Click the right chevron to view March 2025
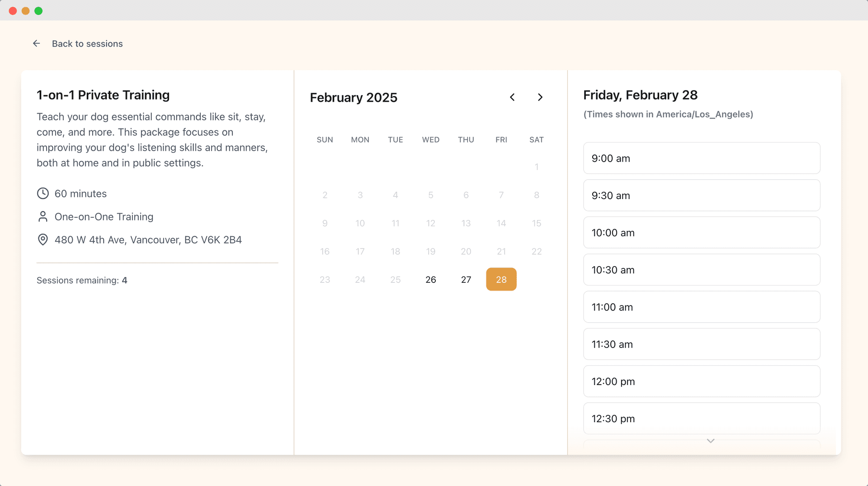The height and width of the screenshot is (486, 868). tap(540, 97)
